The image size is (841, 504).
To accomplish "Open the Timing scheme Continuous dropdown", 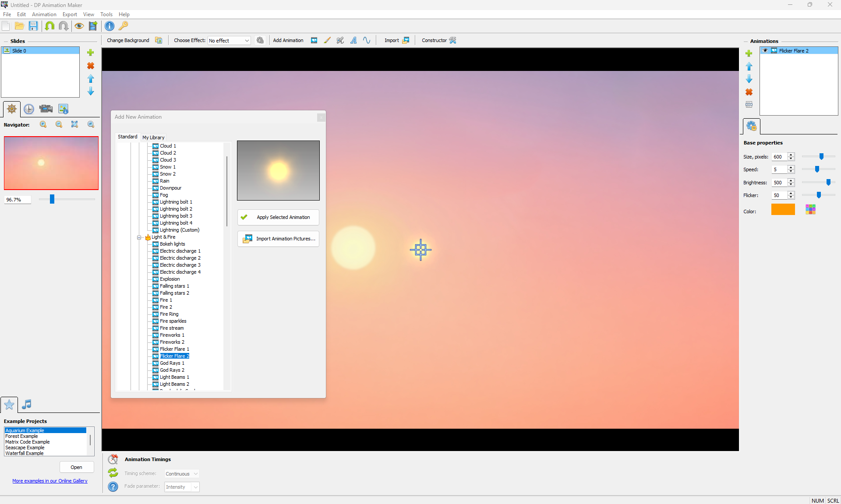I will [182, 474].
